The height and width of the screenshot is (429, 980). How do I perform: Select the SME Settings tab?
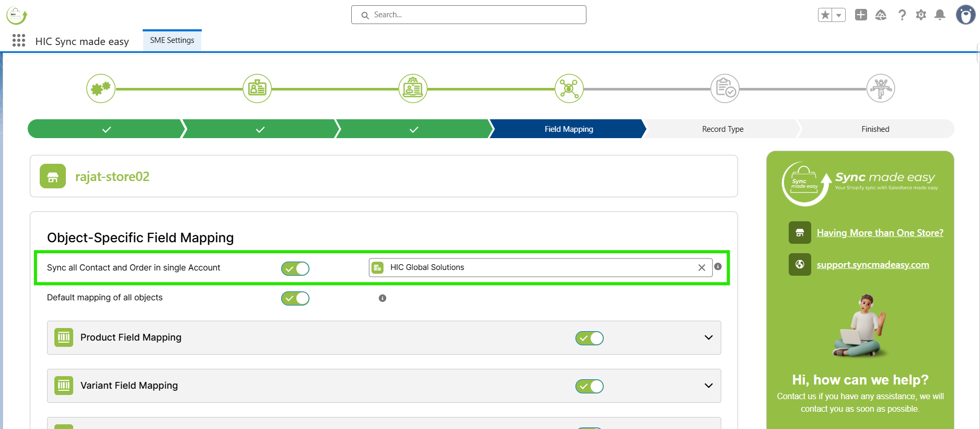[172, 40]
